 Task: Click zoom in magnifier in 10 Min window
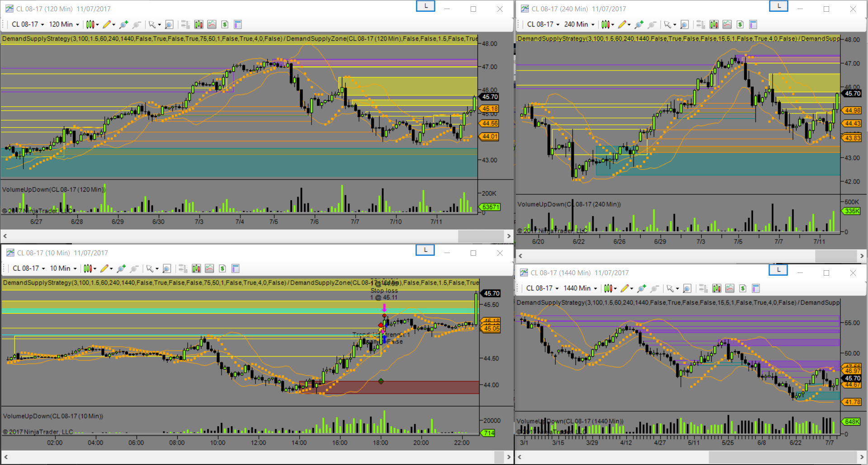tap(121, 268)
